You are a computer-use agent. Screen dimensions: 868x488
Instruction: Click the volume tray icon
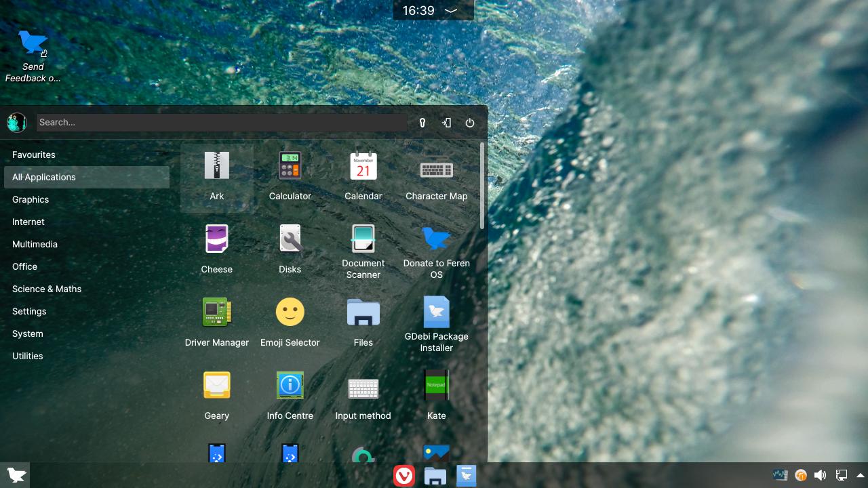click(821, 475)
